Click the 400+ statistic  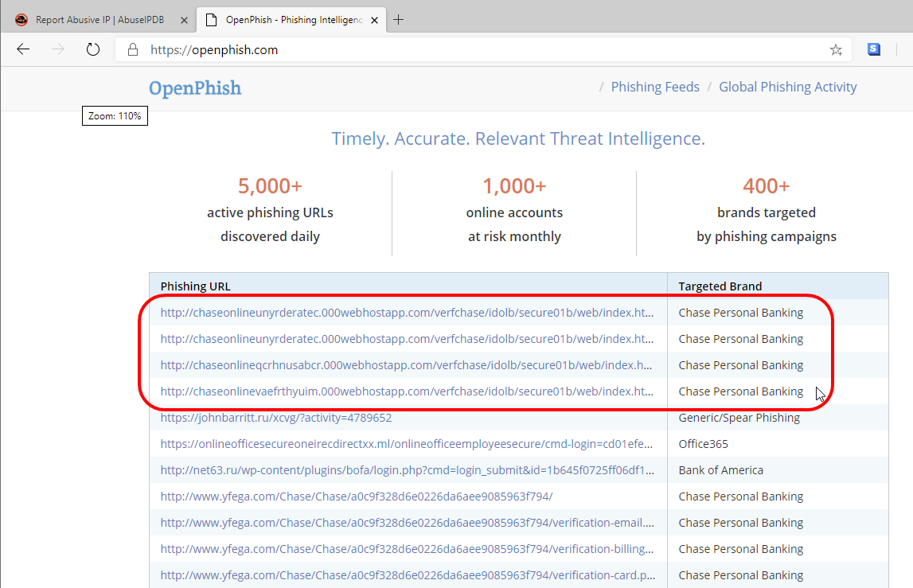click(767, 185)
